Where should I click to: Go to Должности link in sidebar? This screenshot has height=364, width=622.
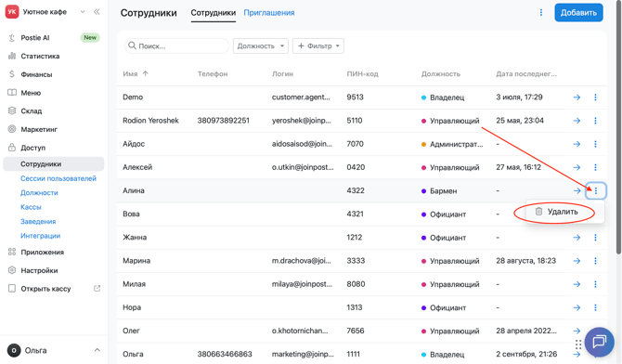pyautogui.click(x=39, y=193)
